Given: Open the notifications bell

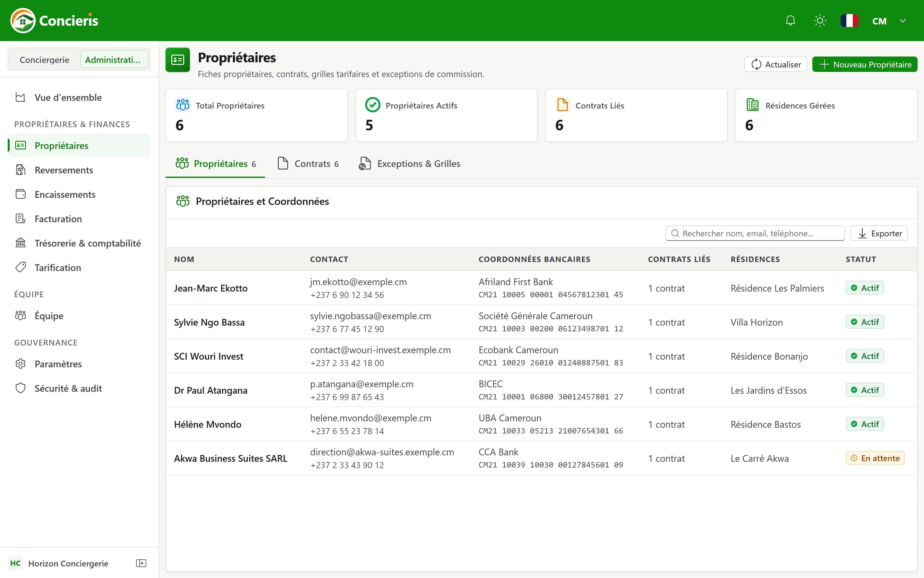Looking at the screenshot, I should pos(790,21).
